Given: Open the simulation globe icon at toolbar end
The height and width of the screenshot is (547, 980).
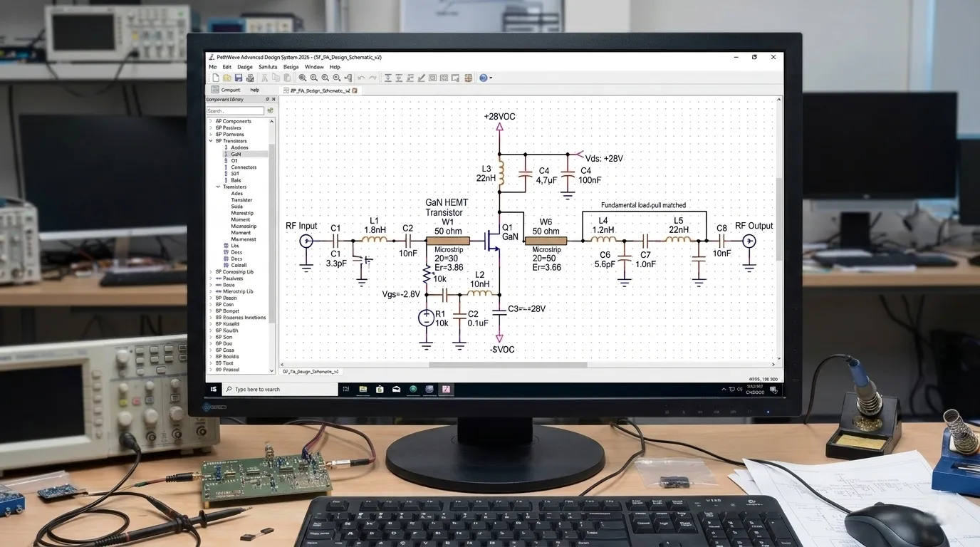Looking at the screenshot, I should [482, 78].
